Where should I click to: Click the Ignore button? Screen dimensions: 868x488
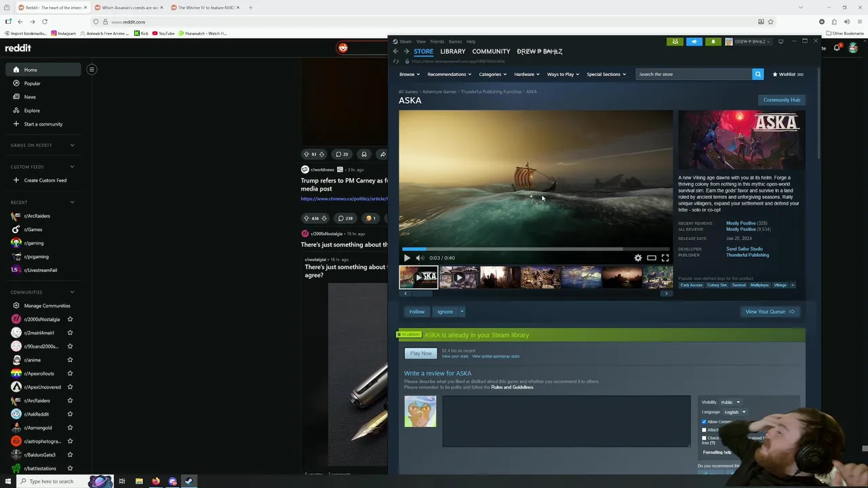tap(445, 312)
